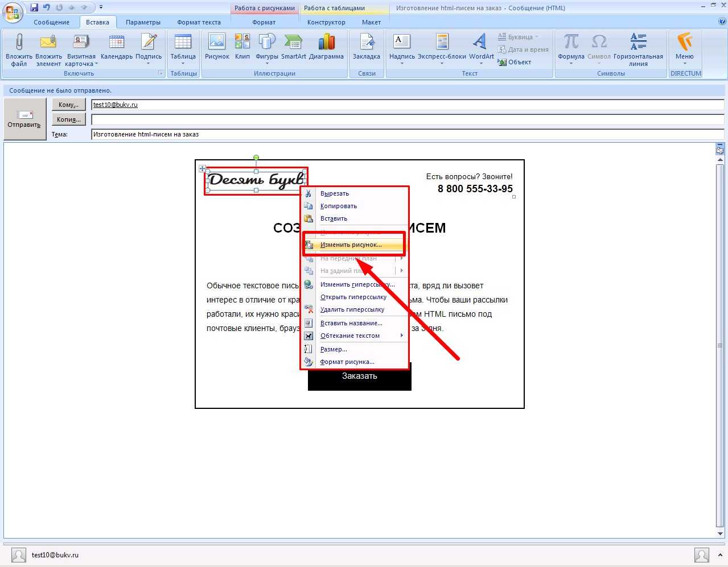
Task: Insert a Горизонтальная линия horizontal line
Action: click(638, 43)
